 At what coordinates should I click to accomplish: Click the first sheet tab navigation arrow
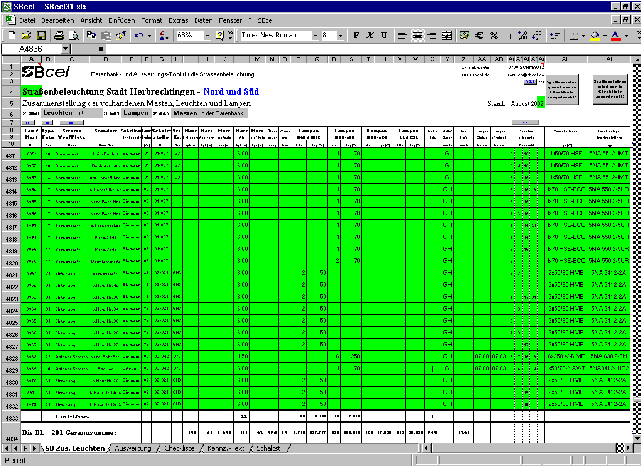point(6,448)
